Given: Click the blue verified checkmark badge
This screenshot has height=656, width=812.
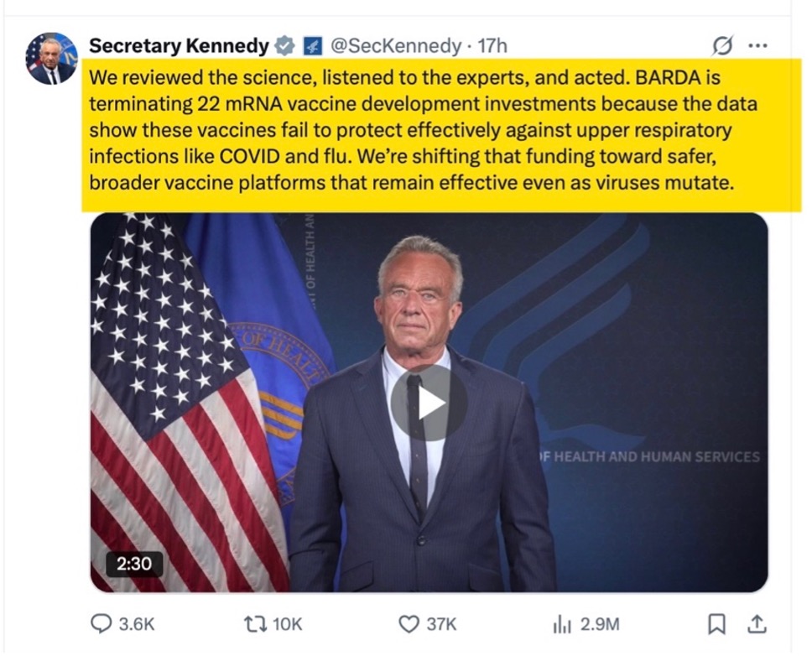Looking at the screenshot, I should coord(285,45).
